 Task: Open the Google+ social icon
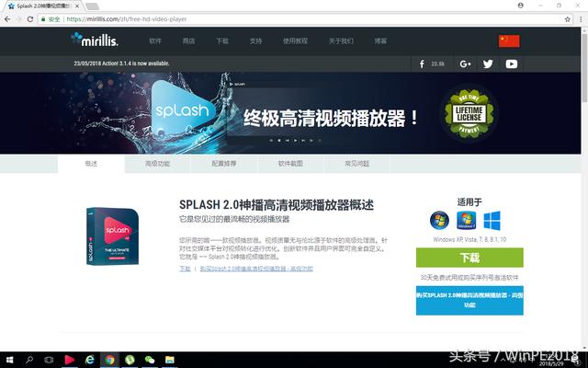click(465, 63)
